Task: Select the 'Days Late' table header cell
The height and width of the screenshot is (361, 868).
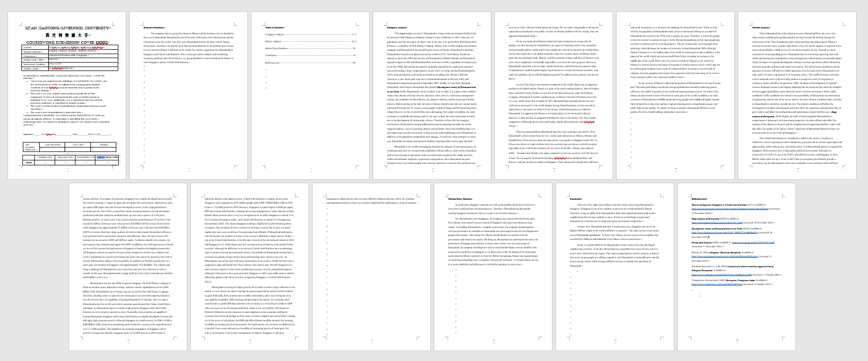Action: (x=78, y=144)
